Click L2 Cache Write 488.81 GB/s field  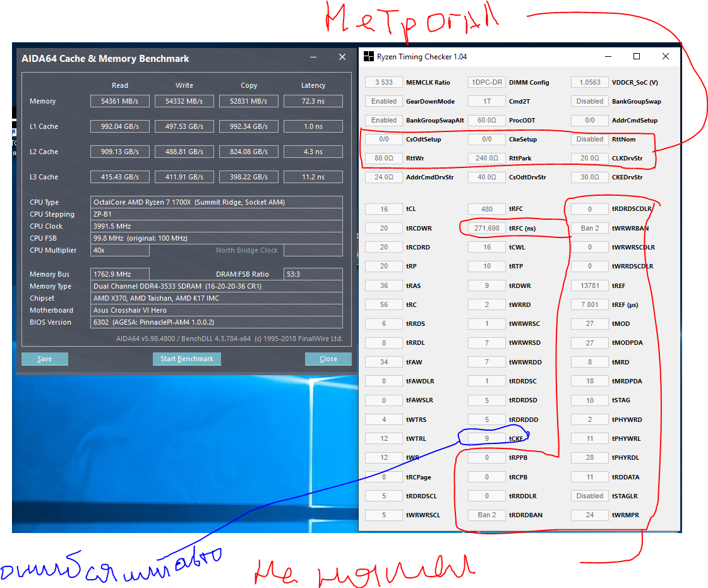pyautogui.click(x=184, y=152)
